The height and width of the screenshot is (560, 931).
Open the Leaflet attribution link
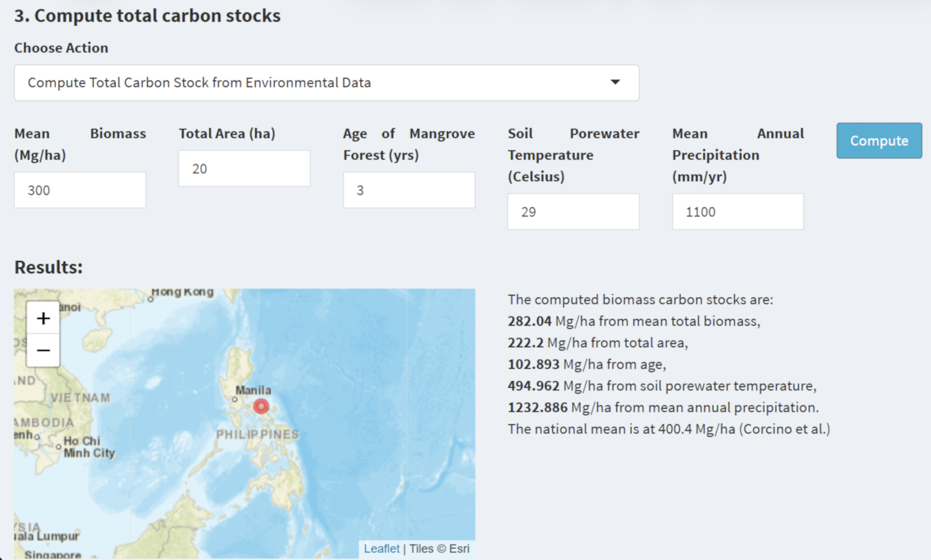click(x=381, y=549)
